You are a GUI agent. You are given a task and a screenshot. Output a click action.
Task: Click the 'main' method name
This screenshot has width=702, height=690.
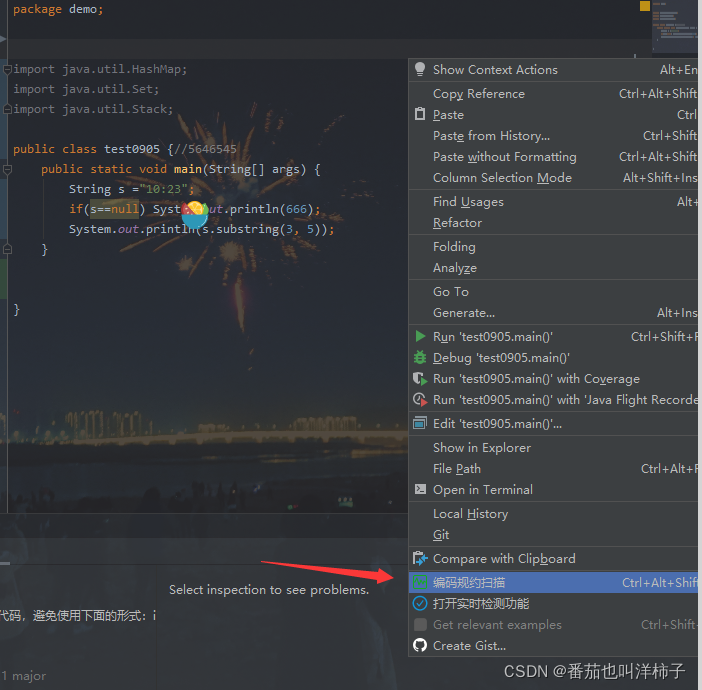(x=188, y=169)
